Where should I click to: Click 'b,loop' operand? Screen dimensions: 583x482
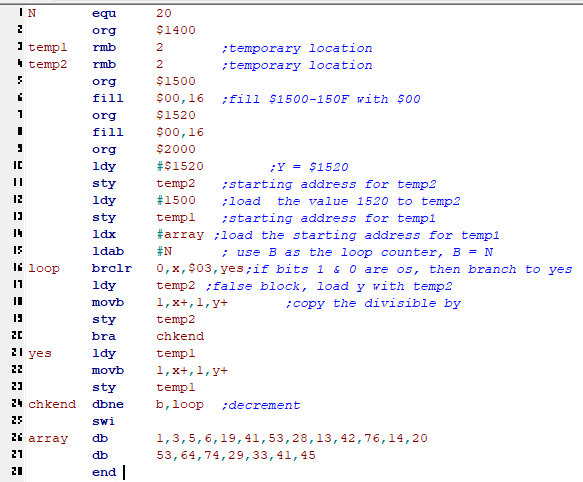180,405
